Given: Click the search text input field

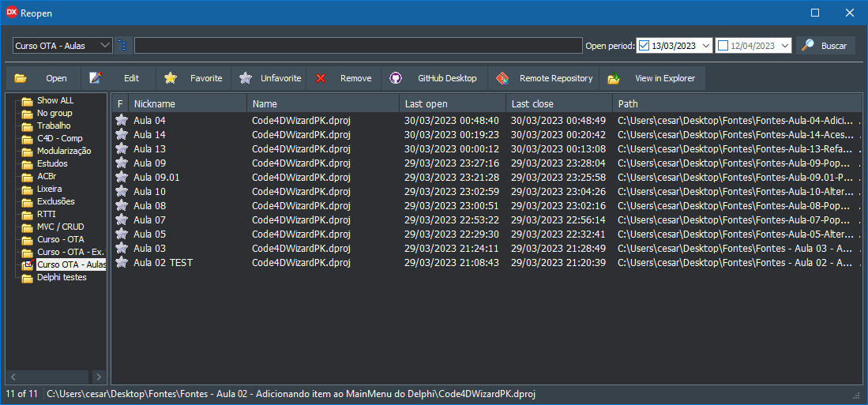Looking at the screenshot, I should click(x=357, y=46).
